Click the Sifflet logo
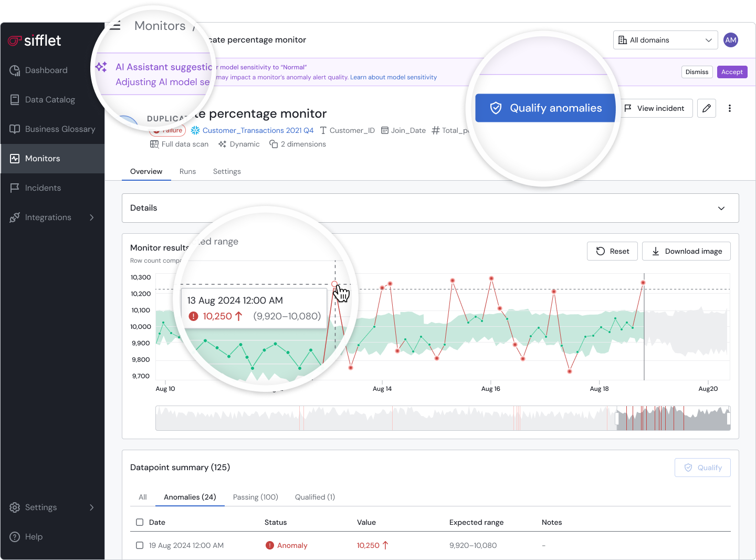The width and height of the screenshot is (756, 560). [35, 40]
